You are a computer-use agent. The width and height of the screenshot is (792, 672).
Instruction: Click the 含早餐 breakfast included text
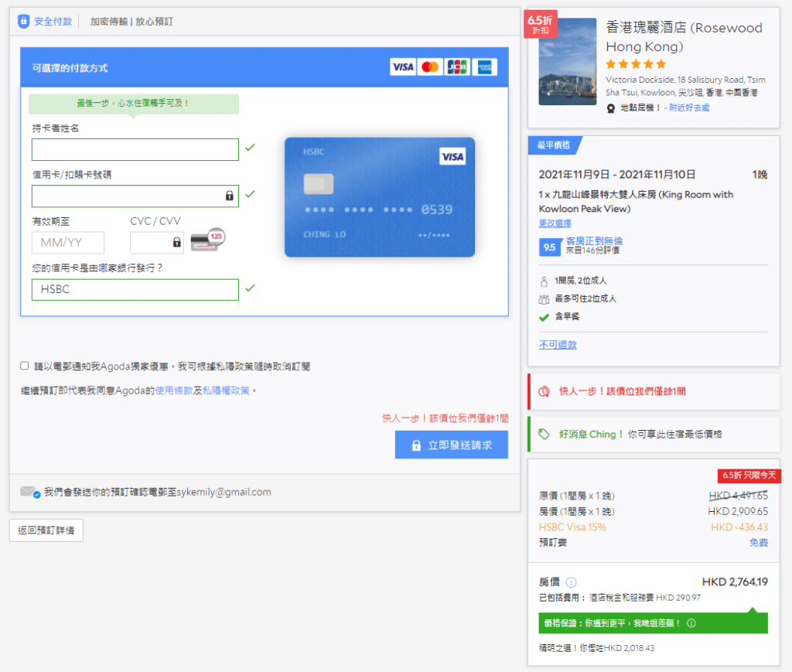coord(567,316)
